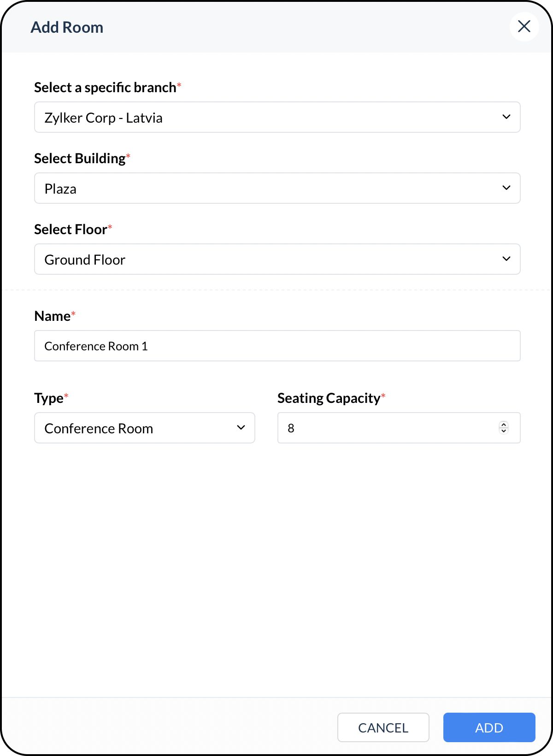Click the blue ADD button

(489, 727)
